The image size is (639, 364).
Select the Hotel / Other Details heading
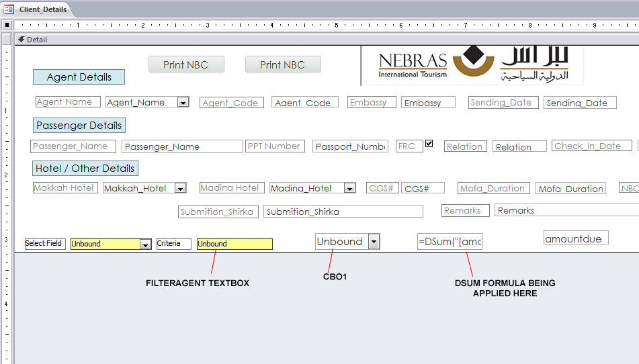point(85,168)
